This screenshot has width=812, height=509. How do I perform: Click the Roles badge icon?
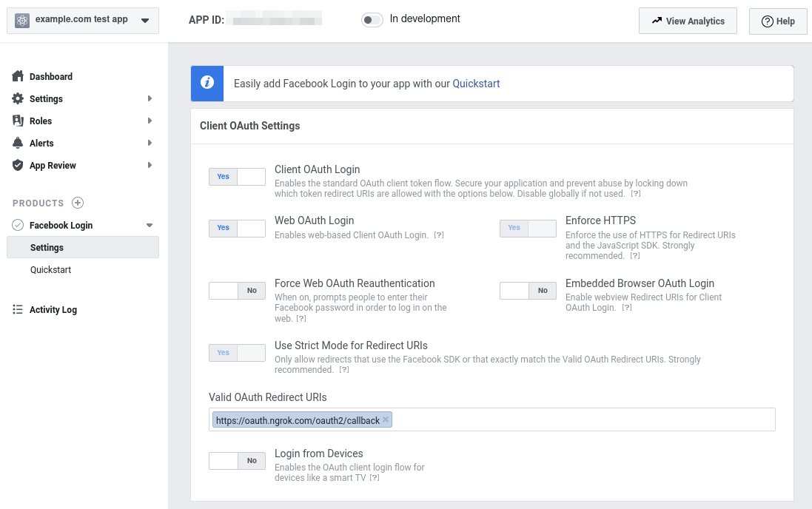pyautogui.click(x=18, y=121)
